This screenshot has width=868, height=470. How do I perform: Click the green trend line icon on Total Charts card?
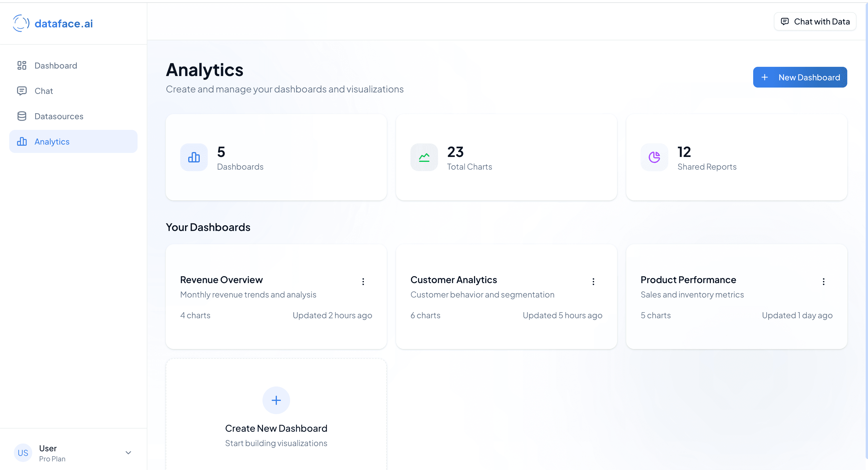(x=424, y=157)
